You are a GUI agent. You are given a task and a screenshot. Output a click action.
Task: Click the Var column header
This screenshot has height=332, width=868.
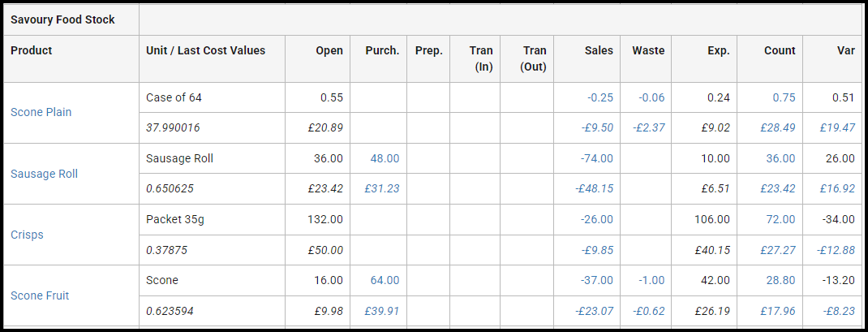pyautogui.click(x=846, y=50)
